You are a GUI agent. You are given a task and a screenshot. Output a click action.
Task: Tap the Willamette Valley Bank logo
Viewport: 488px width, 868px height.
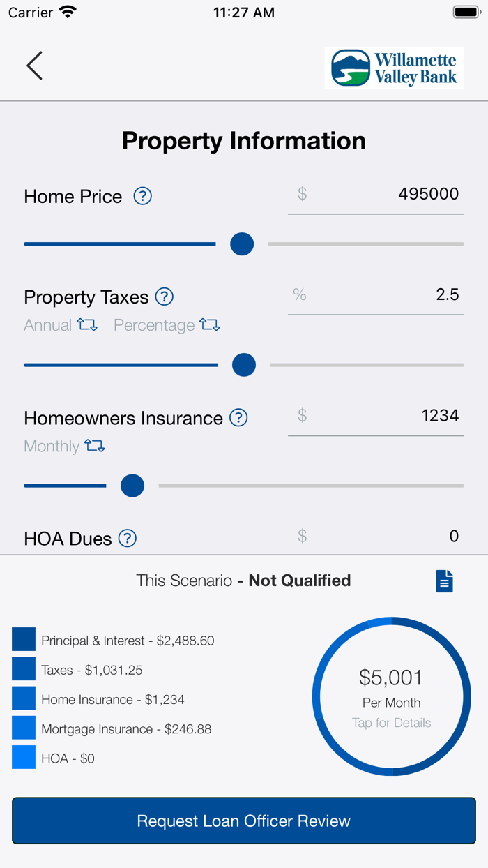(x=394, y=68)
